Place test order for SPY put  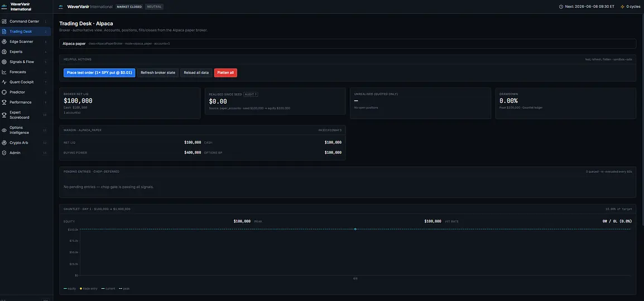click(x=99, y=72)
